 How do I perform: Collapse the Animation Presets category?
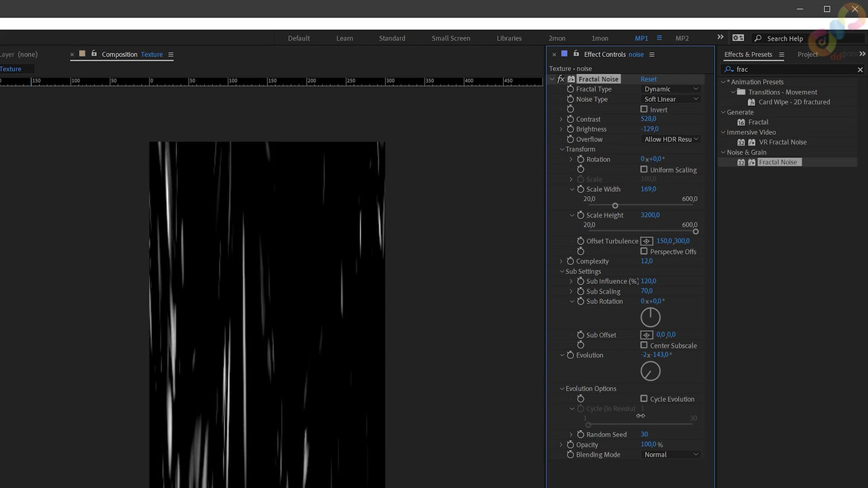[x=724, y=82]
